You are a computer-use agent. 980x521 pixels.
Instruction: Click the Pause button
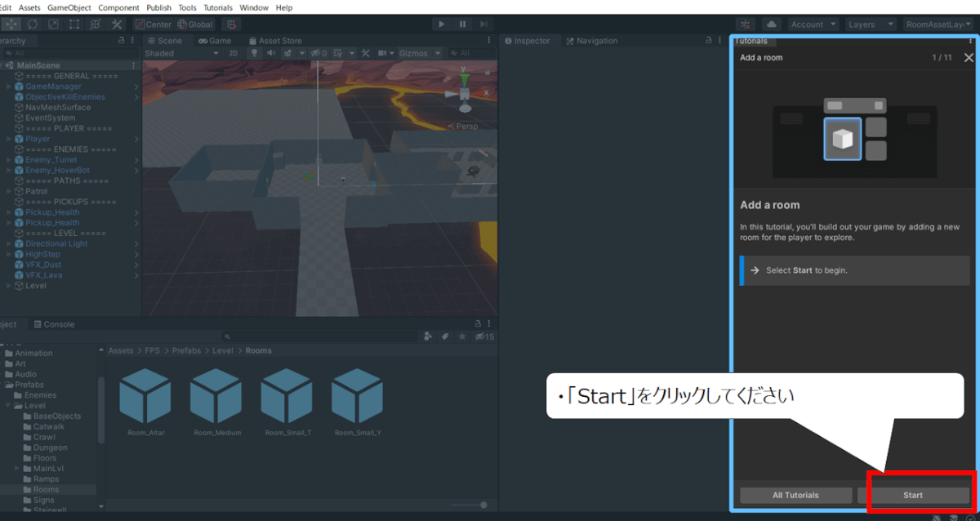point(463,24)
